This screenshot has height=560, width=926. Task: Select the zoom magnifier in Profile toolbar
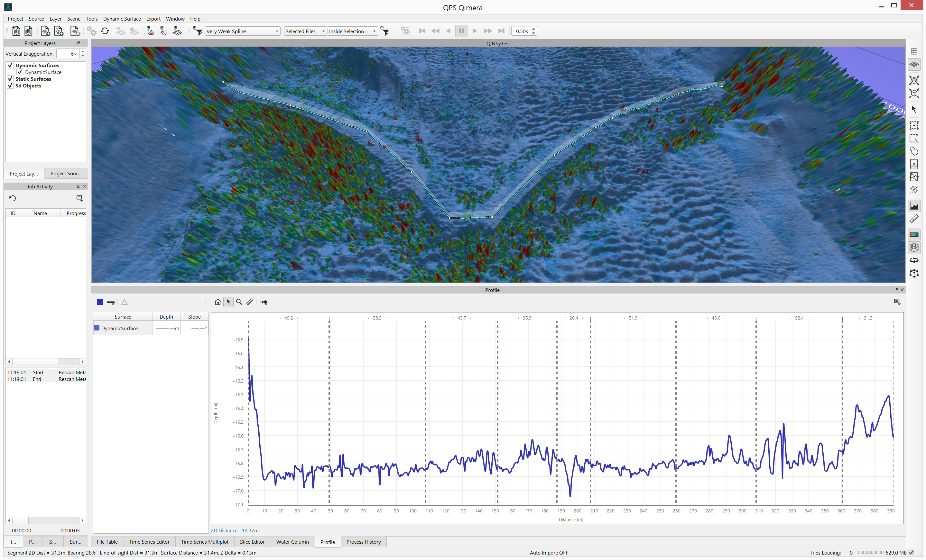coord(239,302)
